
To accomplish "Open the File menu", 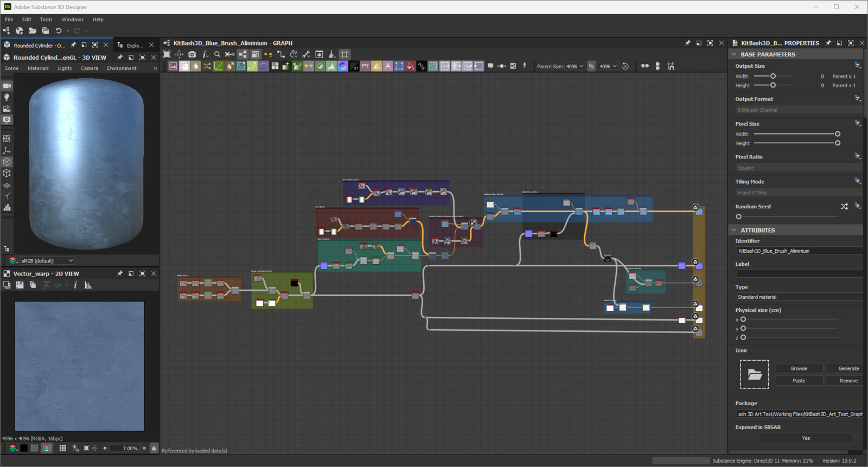I will click(9, 20).
